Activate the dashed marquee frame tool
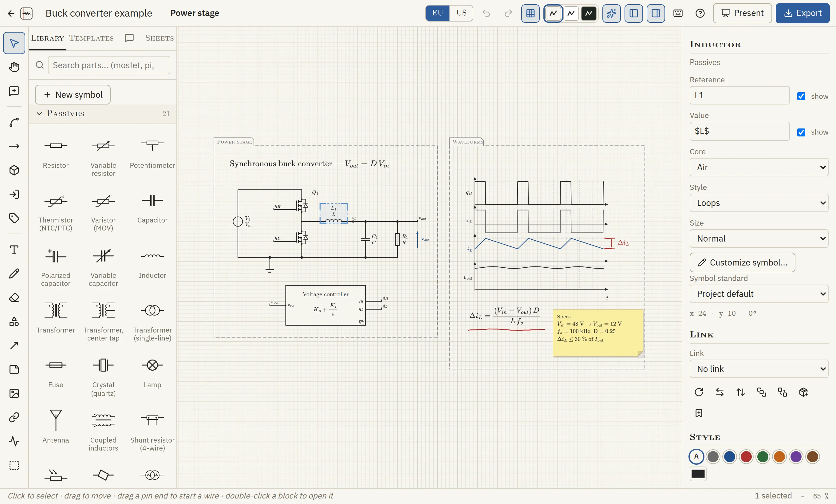The image size is (836, 504). point(14,465)
